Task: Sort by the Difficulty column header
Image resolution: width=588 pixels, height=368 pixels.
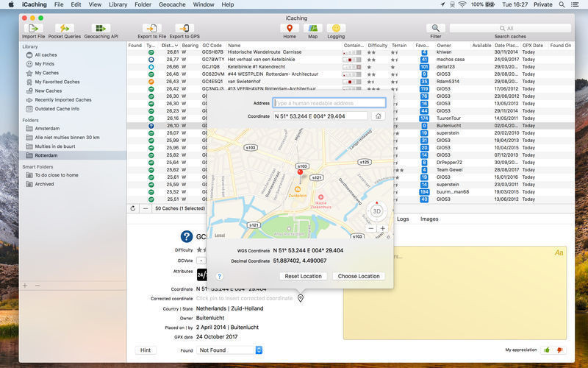Action: (377, 46)
